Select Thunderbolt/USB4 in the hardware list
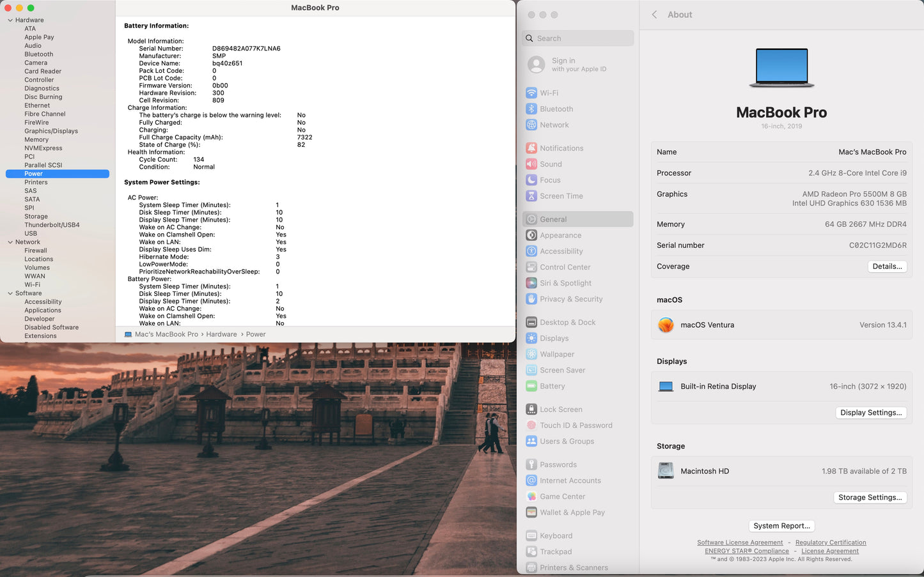924x577 pixels. pyautogui.click(x=52, y=225)
